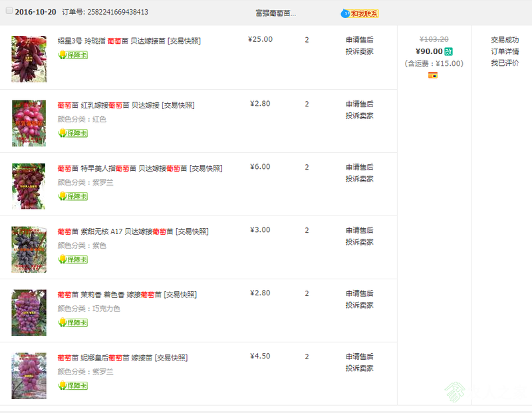Viewport: 532px width, 413px height.
Task: Click the 改 badge next to ¥90.00
Action: coord(448,52)
